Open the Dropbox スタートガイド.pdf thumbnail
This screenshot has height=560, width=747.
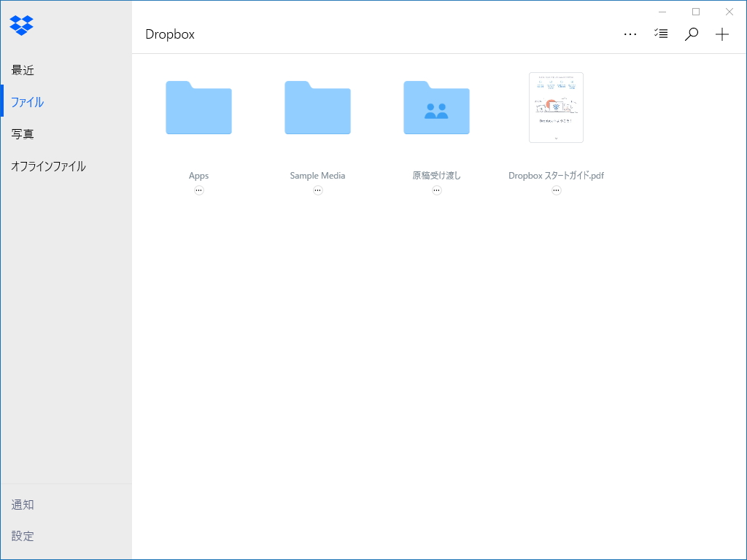point(556,107)
